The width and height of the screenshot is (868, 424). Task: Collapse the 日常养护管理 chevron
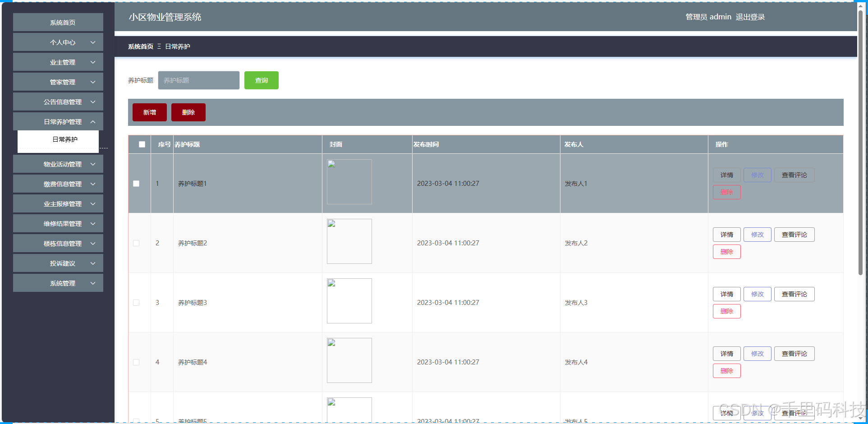93,122
